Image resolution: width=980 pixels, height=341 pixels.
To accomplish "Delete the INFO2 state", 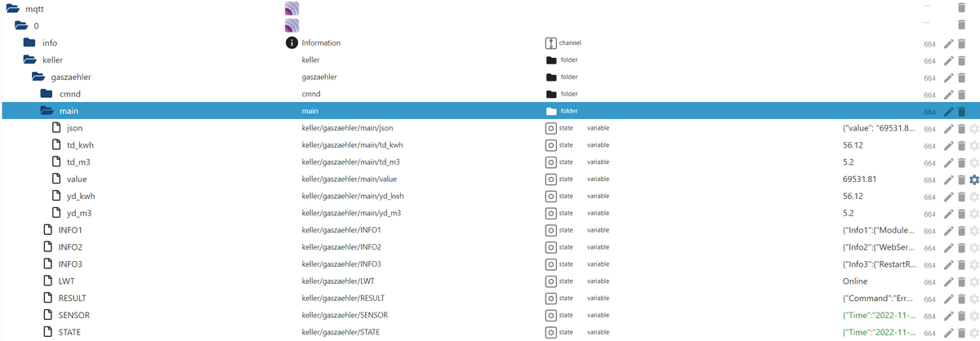I will click(x=961, y=247).
